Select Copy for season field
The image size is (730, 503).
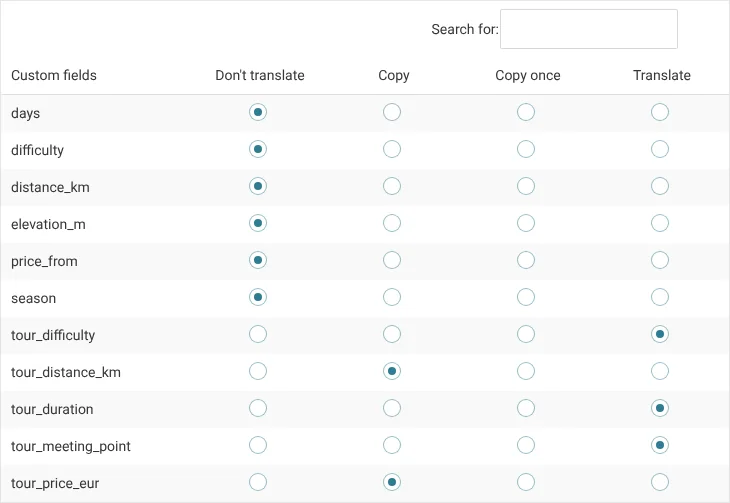(x=392, y=297)
